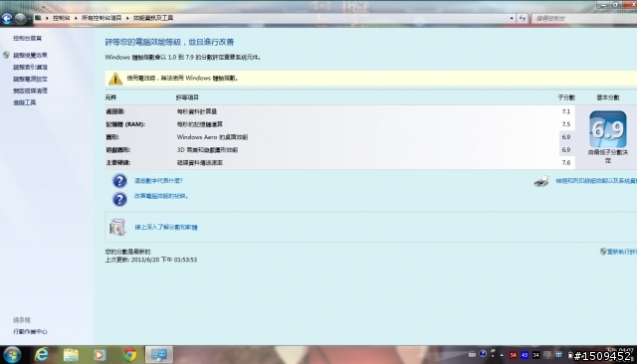637x364 pixels.
Task: Click the keyboard icon in system tray
Action: point(472,355)
